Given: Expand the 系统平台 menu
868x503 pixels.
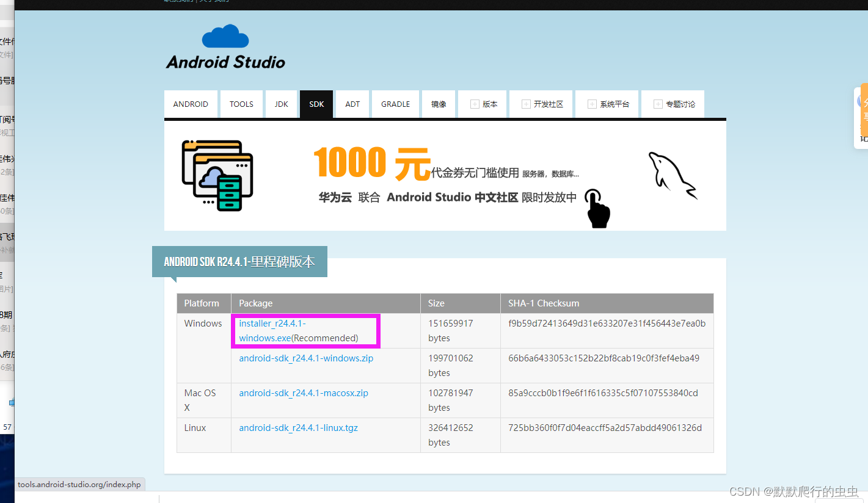Looking at the screenshot, I should [608, 104].
